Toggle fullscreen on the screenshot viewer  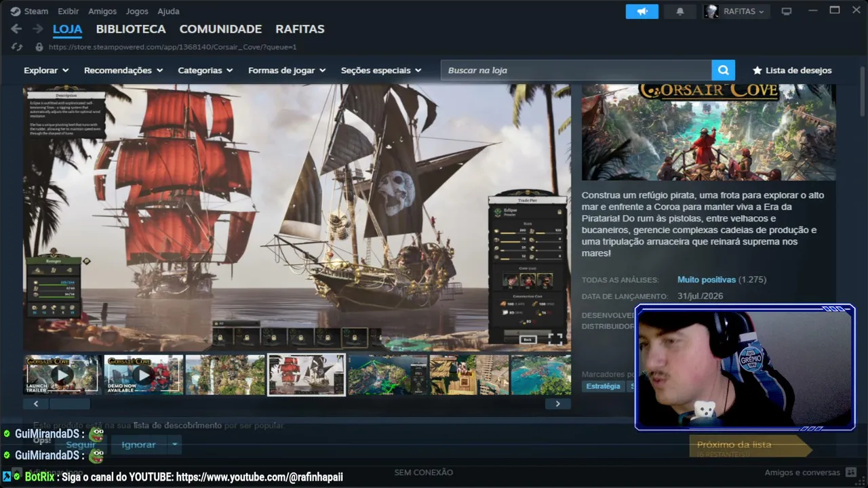click(x=555, y=339)
